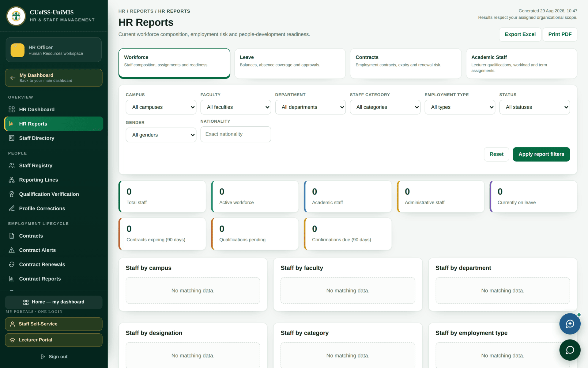The width and height of the screenshot is (588, 368).
Task: Click Contracts expiring (90 days) card
Action: point(162,234)
